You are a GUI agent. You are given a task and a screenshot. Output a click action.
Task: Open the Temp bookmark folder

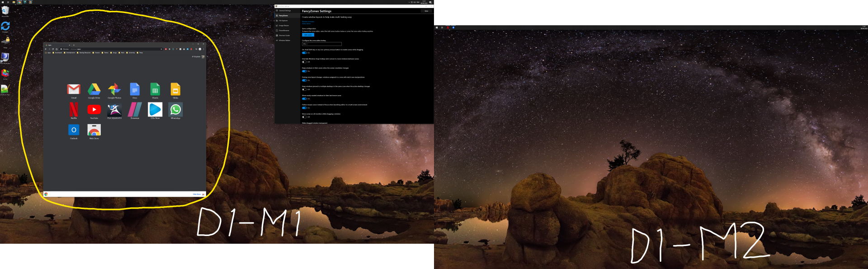(x=140, y=53)
